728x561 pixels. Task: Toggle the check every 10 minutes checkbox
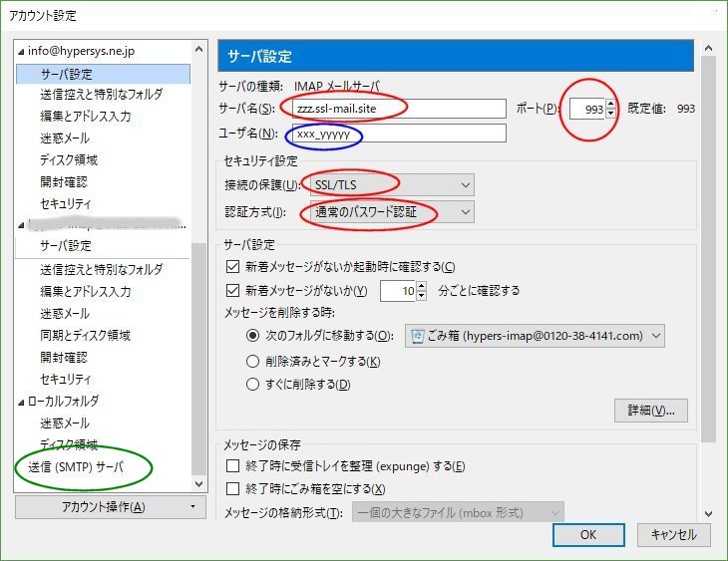[233, 292]
